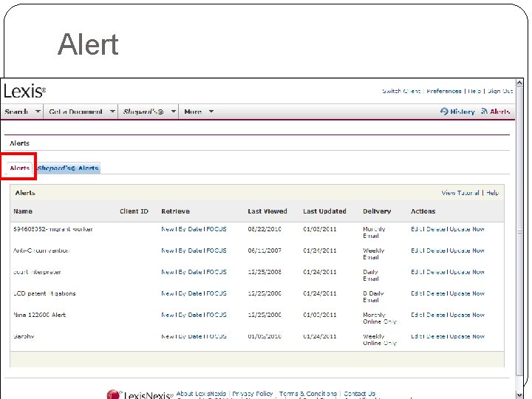This screenshot has height=399, width=532.
Task: Click New for migrant worker alert
Action: pyautogui.click(x=168, y=229)
